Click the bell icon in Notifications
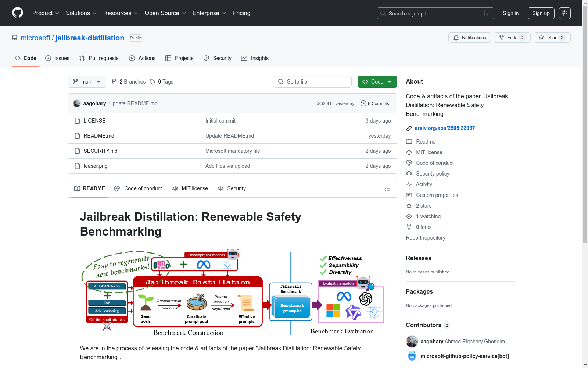 click(x=456, y=38)
